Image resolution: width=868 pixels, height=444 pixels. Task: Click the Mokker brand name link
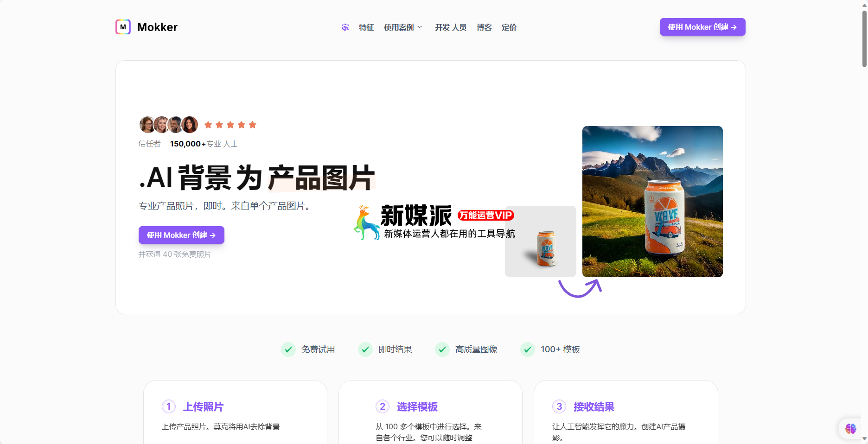(x=157, y=27)
